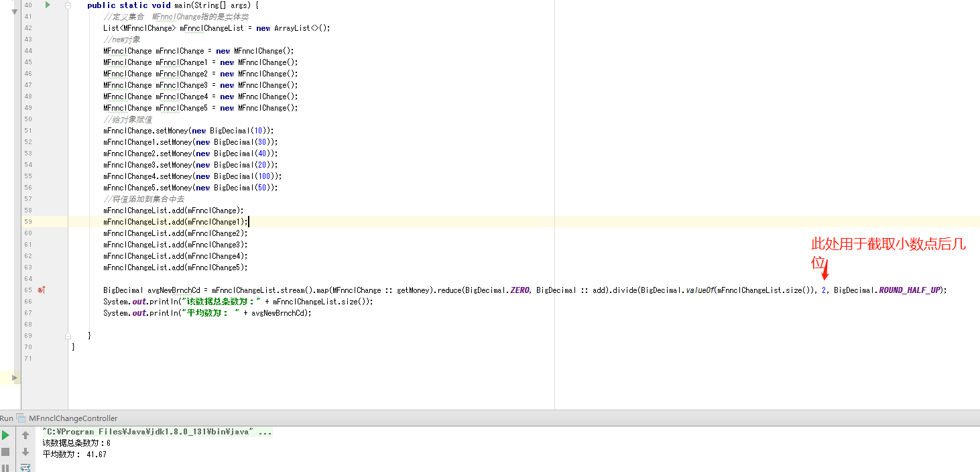
Task: Click 'BigDecimal.ZERO' in the reduce call
Action: coord(497,290)
